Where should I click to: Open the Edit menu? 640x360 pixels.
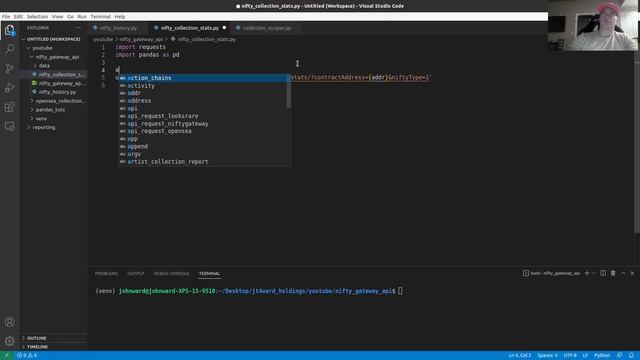pos(18,17)
